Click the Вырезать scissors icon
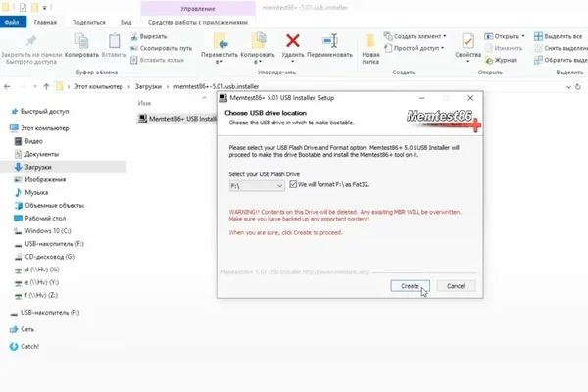This screenshot has height=392, width=588. (149, 36)
